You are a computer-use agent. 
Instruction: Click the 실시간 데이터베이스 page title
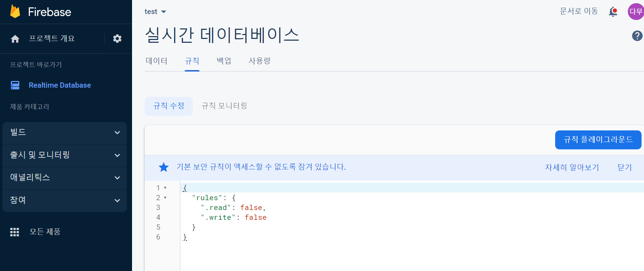point(222,35)
